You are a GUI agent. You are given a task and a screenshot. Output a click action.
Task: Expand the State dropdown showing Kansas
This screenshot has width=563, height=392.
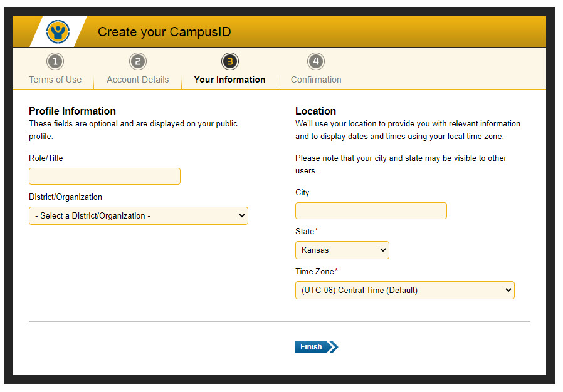point(342,250)
